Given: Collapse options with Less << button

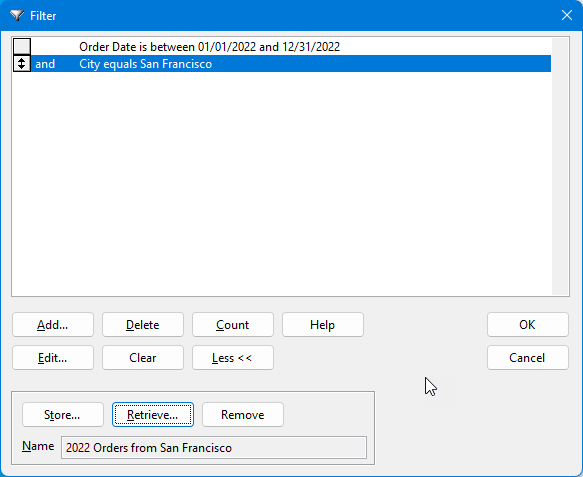Looking at the screenshot, I should pos(233,358).
